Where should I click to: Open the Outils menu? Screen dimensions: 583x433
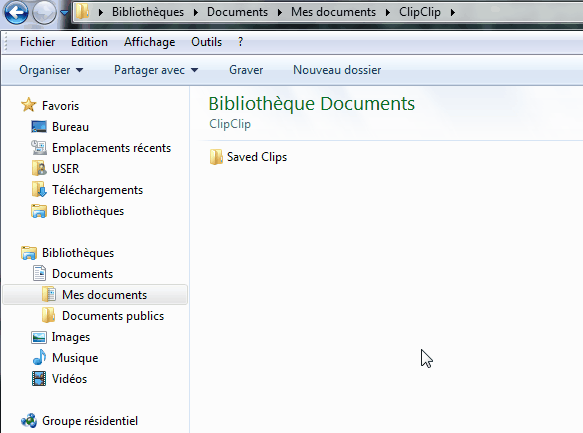tap(206, 42)
